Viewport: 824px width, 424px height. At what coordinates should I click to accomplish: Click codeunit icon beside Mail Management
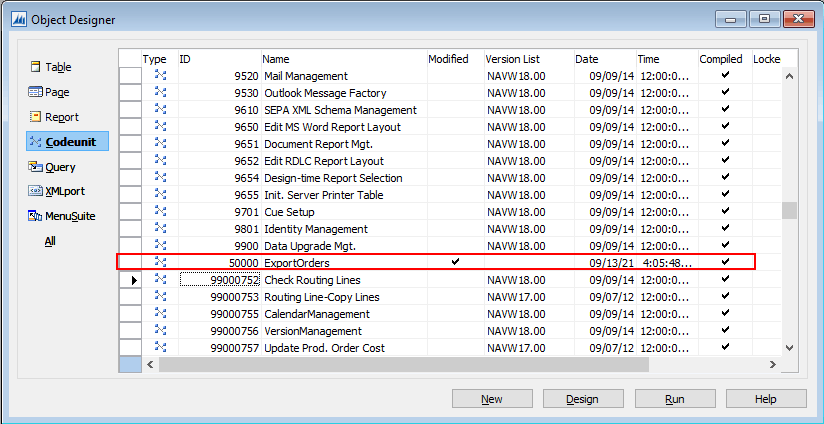[x=159, y=76]
